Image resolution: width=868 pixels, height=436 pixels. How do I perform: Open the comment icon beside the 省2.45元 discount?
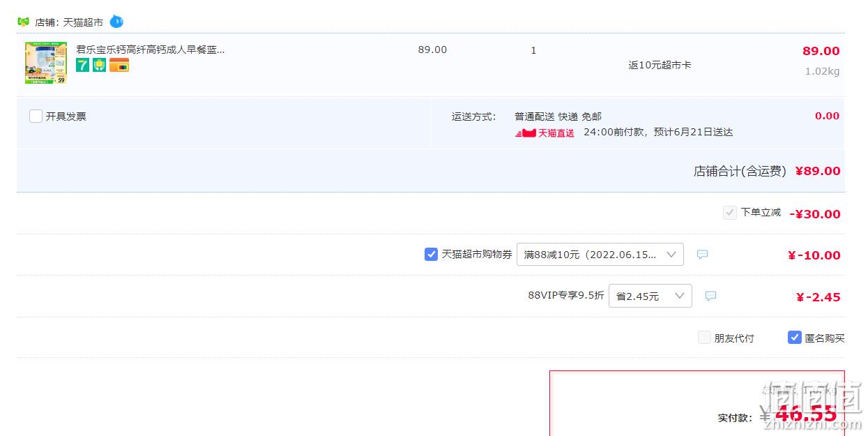[710, 296]
